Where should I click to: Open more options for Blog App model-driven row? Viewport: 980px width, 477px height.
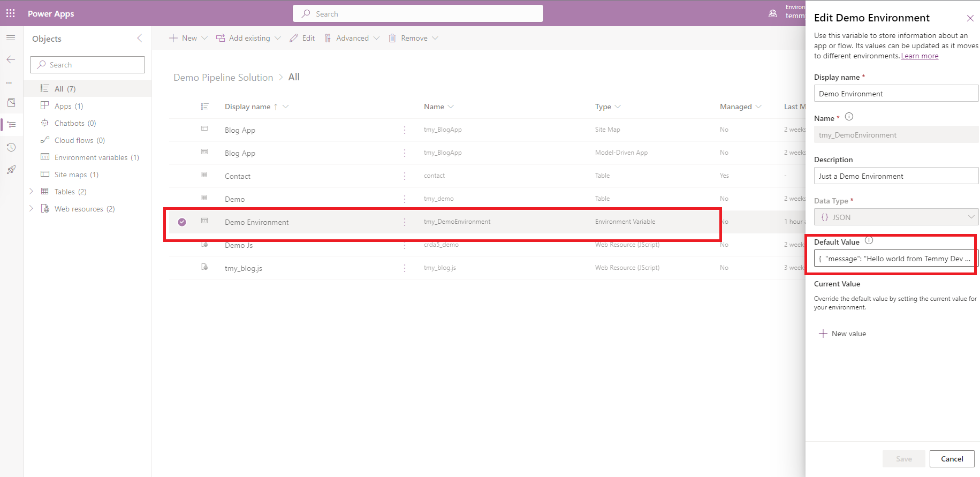(x=405, y=153)
